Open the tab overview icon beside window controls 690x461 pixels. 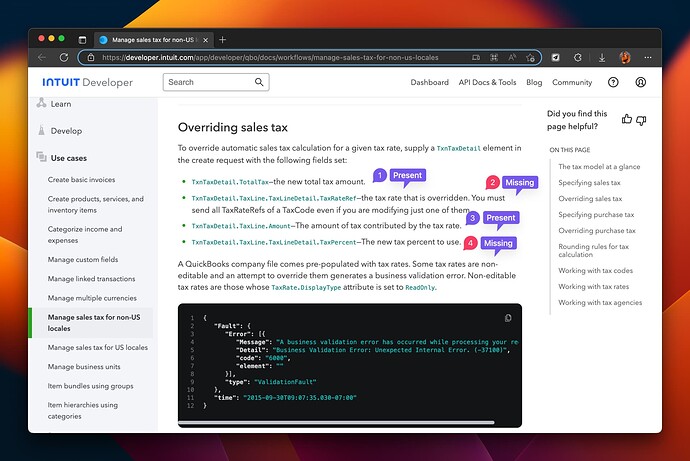(82, 40)
